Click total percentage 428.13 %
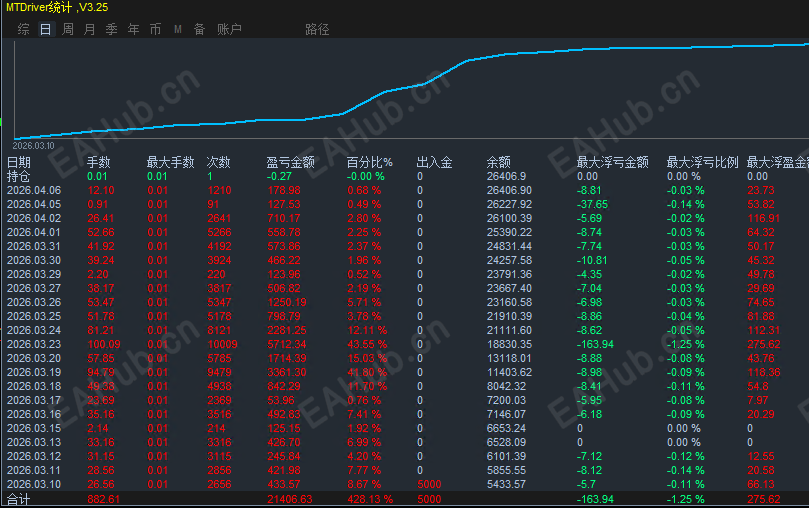The width and height of the screenshot is (809, 508). pos(370,499)
